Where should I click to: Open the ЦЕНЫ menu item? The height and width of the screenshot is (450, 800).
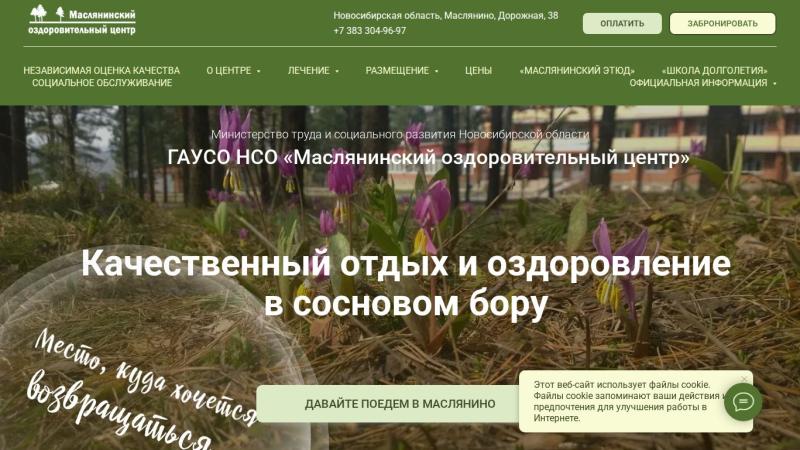(478, 70)
